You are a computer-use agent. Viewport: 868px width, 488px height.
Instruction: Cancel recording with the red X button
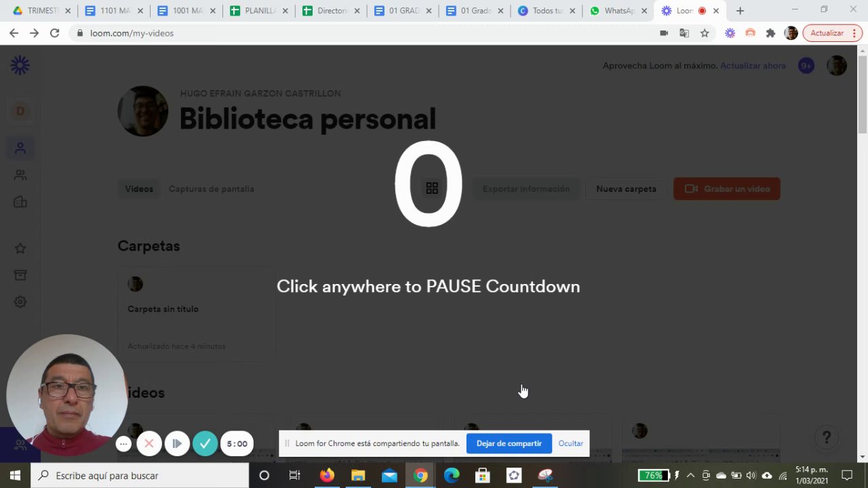pyautogui.click(x=149, y=444)
